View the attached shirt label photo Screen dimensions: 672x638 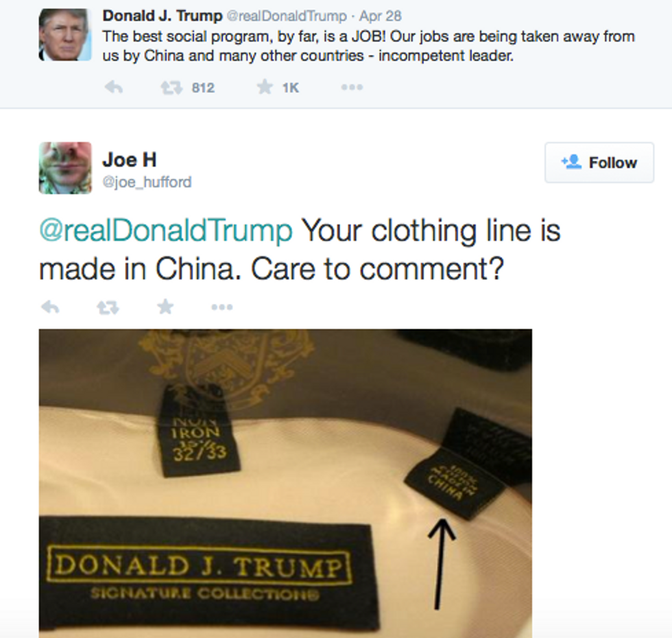(x=285, y=483)
